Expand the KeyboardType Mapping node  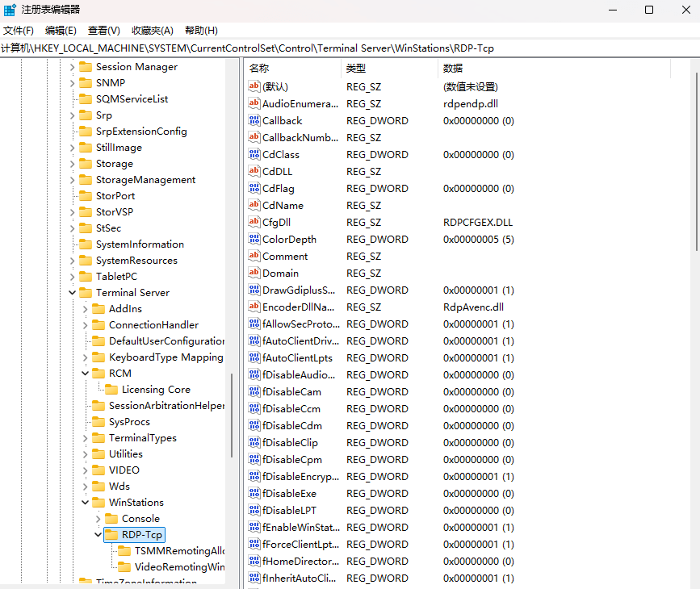[x=86, y=357]
